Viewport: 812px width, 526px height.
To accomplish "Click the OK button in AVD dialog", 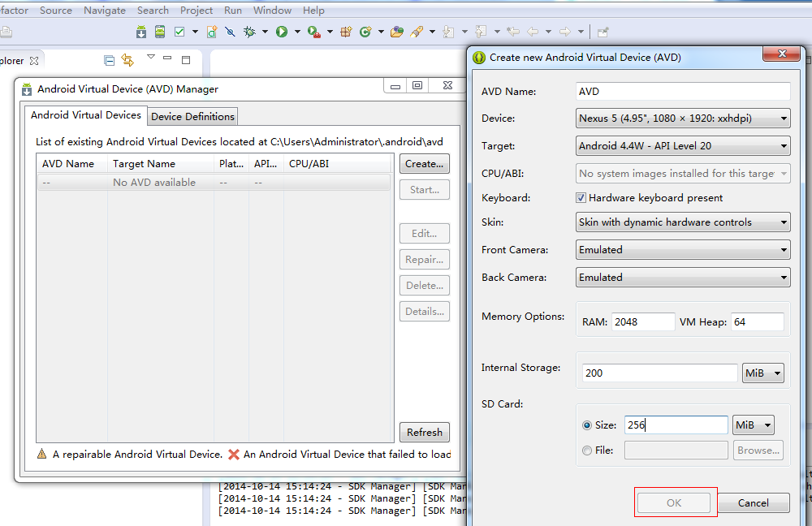I will 674,502.
